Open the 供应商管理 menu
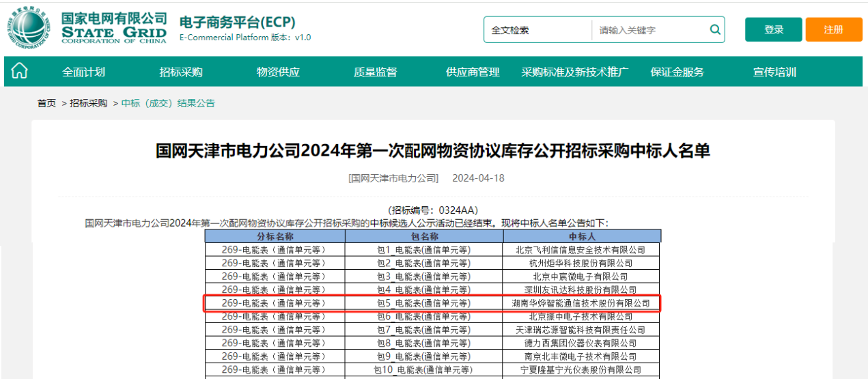Screen dimensions: 868x379 (473, 72)
